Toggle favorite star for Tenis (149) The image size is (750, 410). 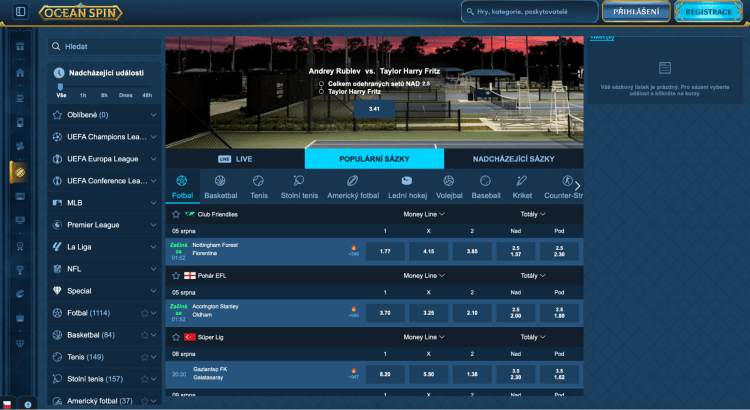144,357
